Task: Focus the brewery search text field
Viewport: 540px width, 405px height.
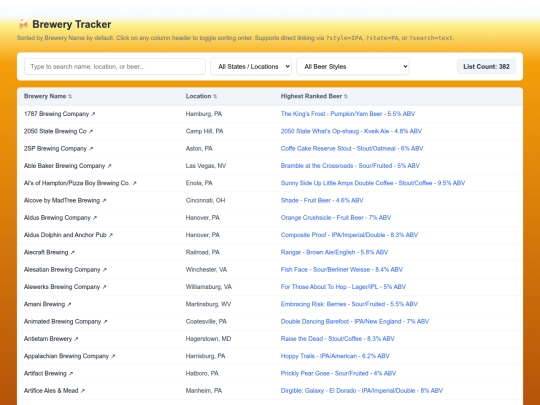Action: pyautogui.click(x=115, y=66)
